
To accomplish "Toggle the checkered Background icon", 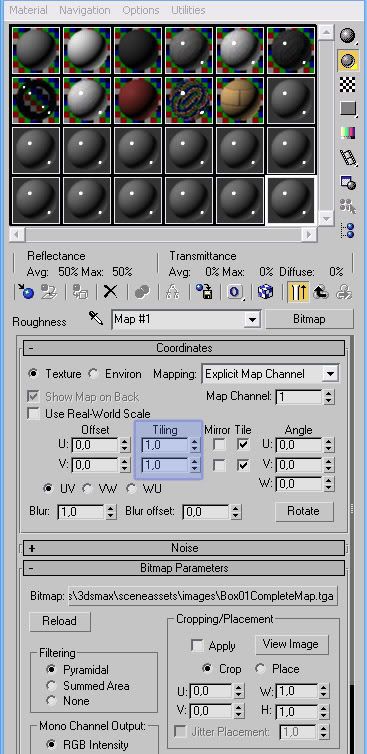I will 347,85.
